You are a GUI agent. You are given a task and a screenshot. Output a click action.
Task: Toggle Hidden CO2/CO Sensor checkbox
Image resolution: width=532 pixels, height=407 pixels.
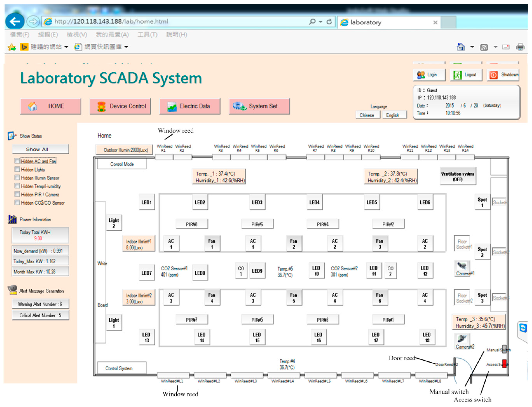(17, 202)
